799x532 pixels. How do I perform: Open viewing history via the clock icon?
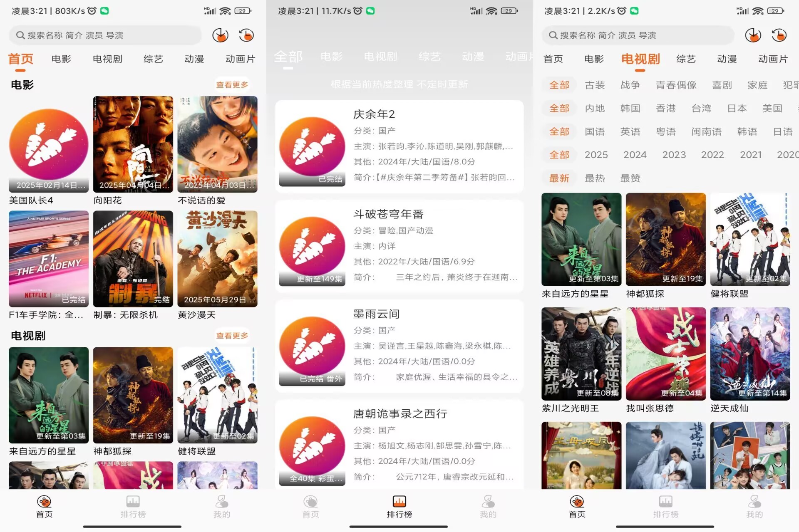(246, 35)
